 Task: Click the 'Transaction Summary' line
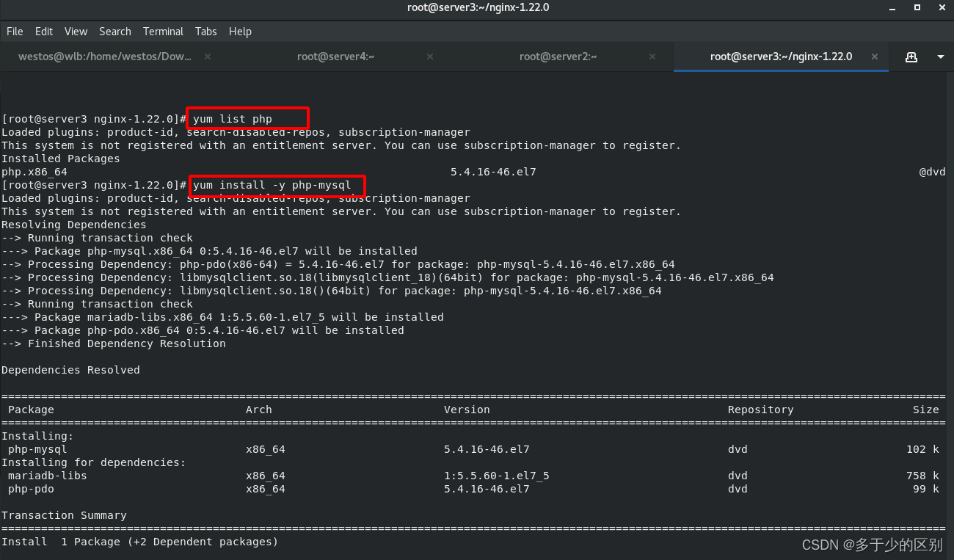[64, 515]
